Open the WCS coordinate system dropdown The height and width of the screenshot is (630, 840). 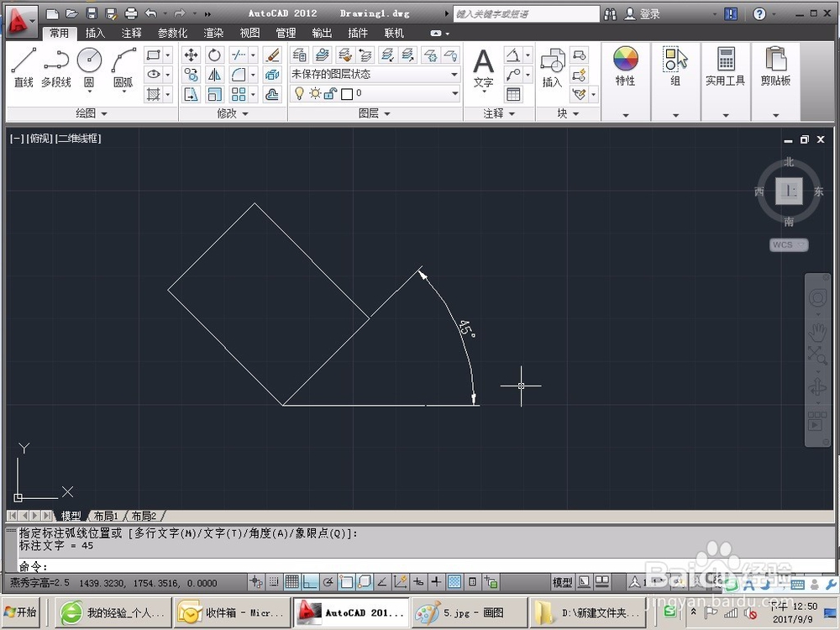[x=789, y=244]
